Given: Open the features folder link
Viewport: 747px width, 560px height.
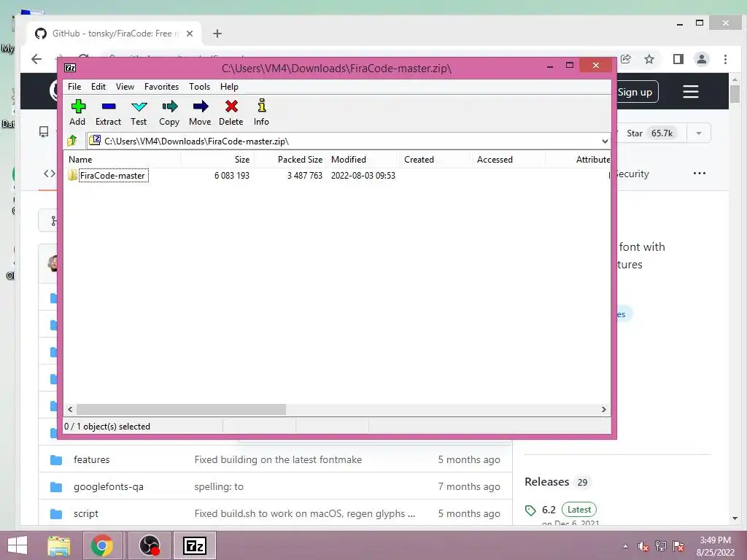Looking at the screenshot, I should (x=91, y=460).
